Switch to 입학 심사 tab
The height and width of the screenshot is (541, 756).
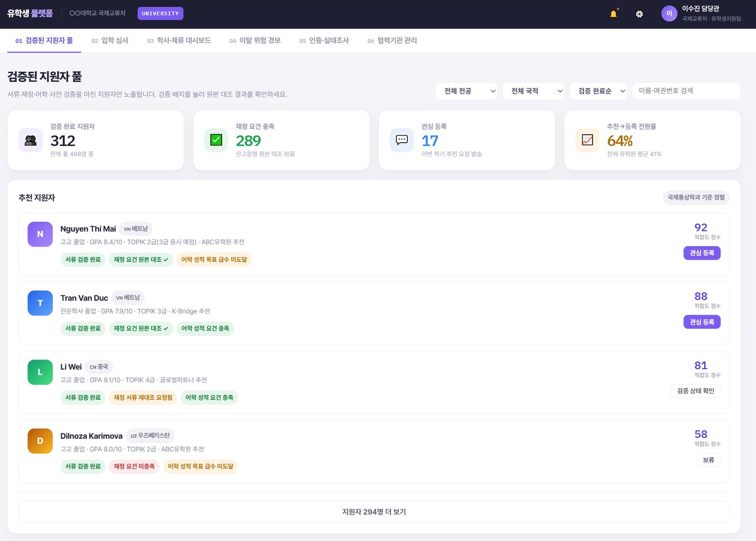(x=110, y=41)
